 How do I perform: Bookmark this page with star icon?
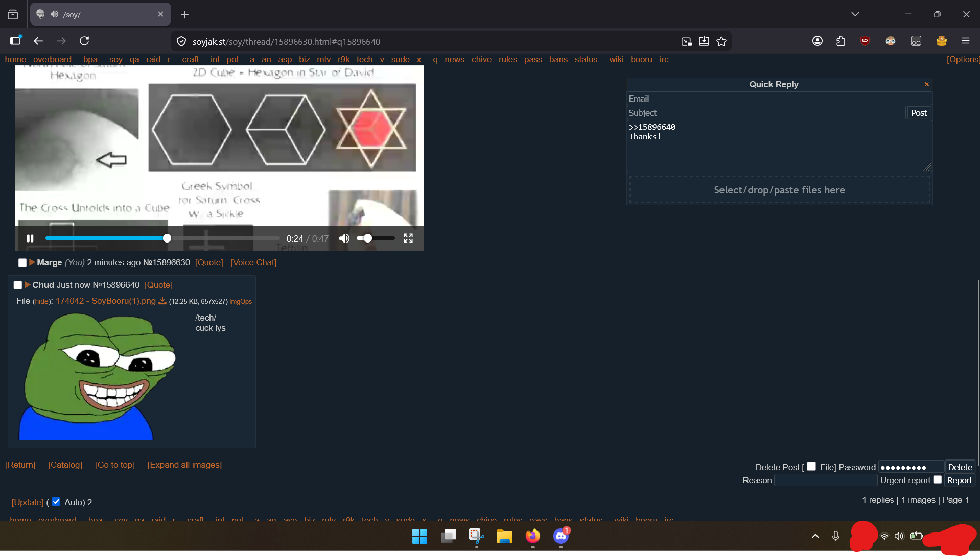point(721,41)
